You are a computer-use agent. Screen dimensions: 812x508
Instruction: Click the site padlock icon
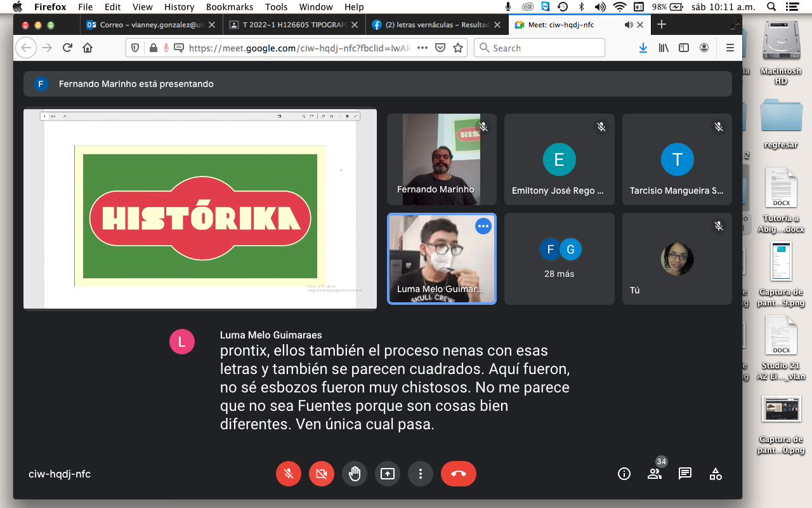point(152,48)
